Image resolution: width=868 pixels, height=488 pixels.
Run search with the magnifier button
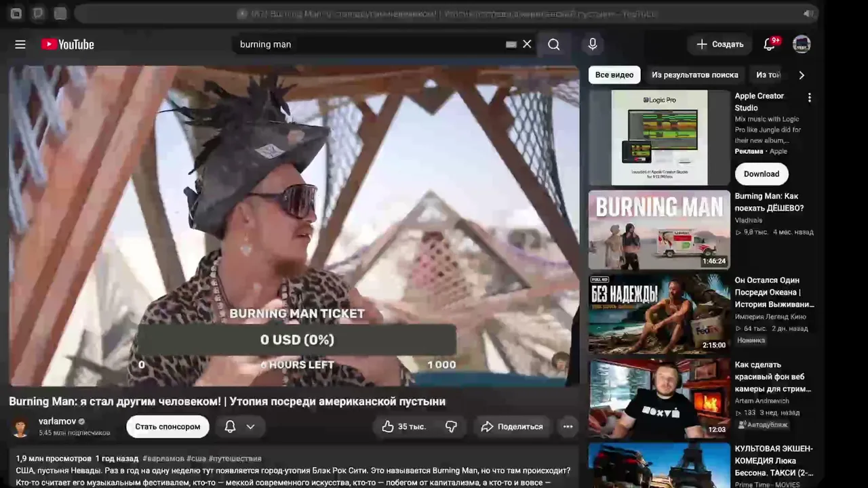tap(554, 44)
